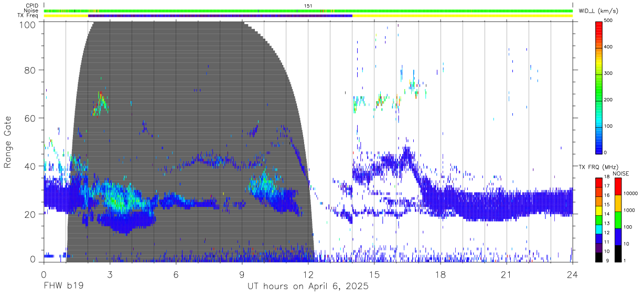Click the x-axis tick label 3
The height and width of the screenshot is (297, 644).
[110, 274]
